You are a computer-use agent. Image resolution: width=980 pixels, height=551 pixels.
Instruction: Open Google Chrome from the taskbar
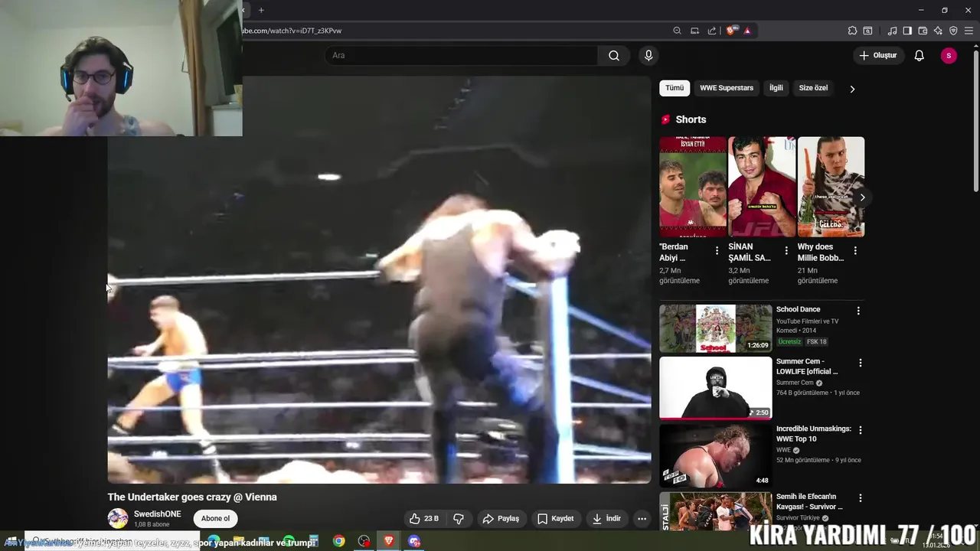(x=338, y=541)
